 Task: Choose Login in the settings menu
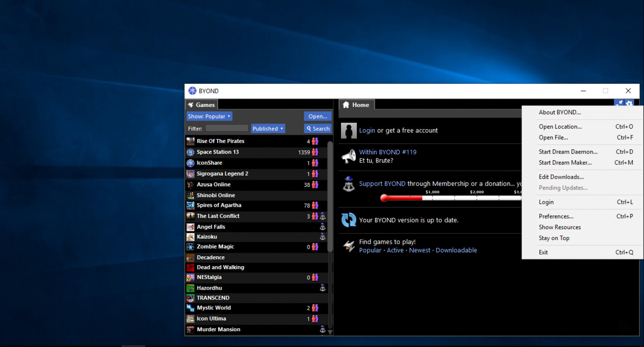[x=582, y=202]
